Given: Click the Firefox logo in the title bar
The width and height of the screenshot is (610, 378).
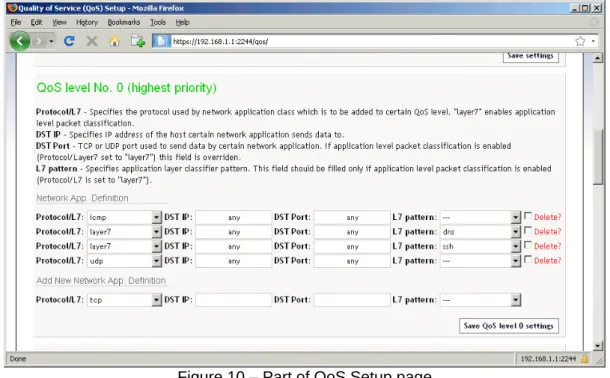Looking at the screenshot, I should point(12,8).
